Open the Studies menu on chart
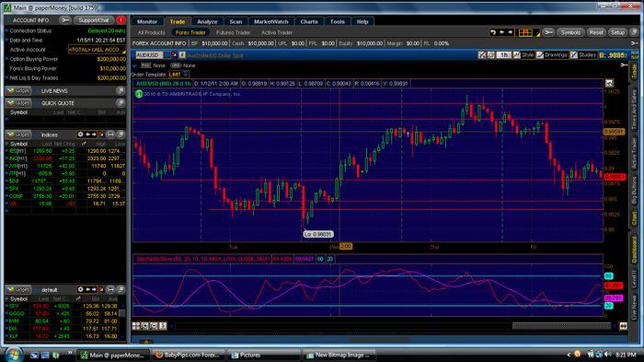 pos(582,54)
